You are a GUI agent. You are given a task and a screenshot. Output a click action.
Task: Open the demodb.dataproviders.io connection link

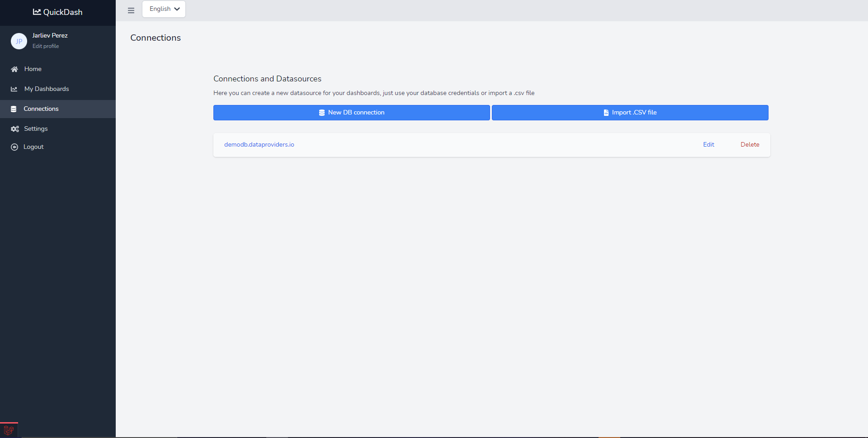coord(259,145)
